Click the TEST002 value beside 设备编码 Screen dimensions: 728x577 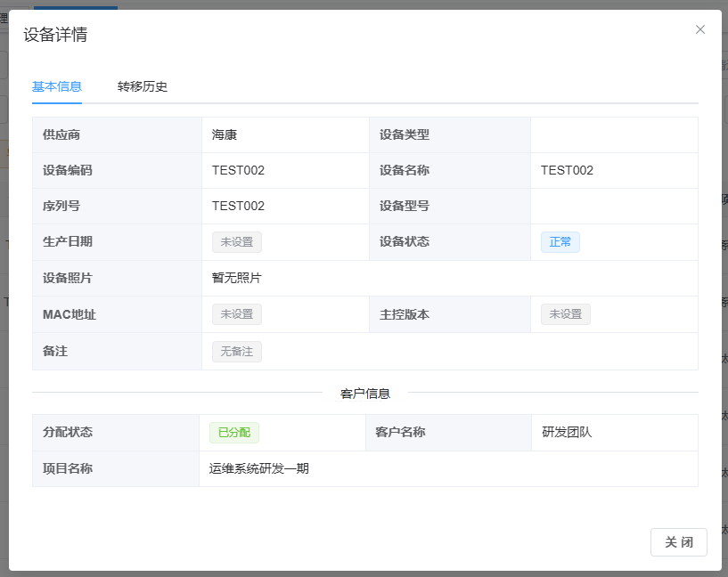point(238,171)
